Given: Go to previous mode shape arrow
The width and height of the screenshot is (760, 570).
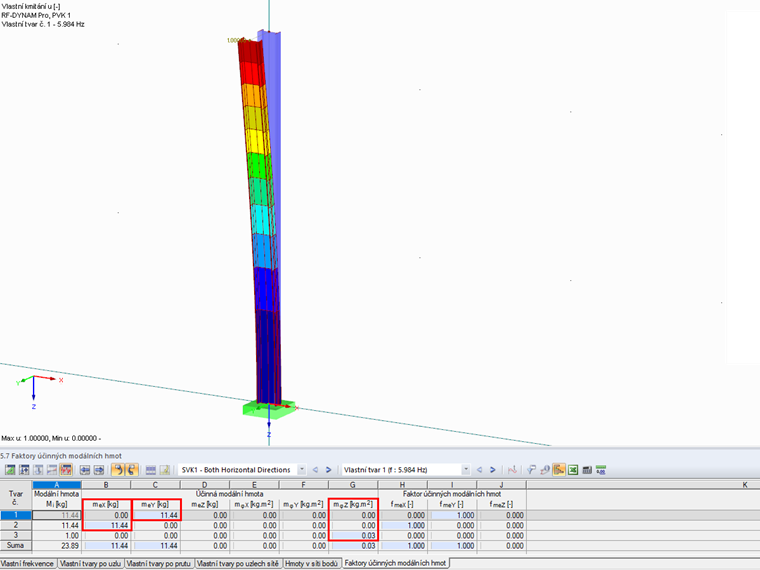Looking at the screenshot, I should click(x=480, y=470).
